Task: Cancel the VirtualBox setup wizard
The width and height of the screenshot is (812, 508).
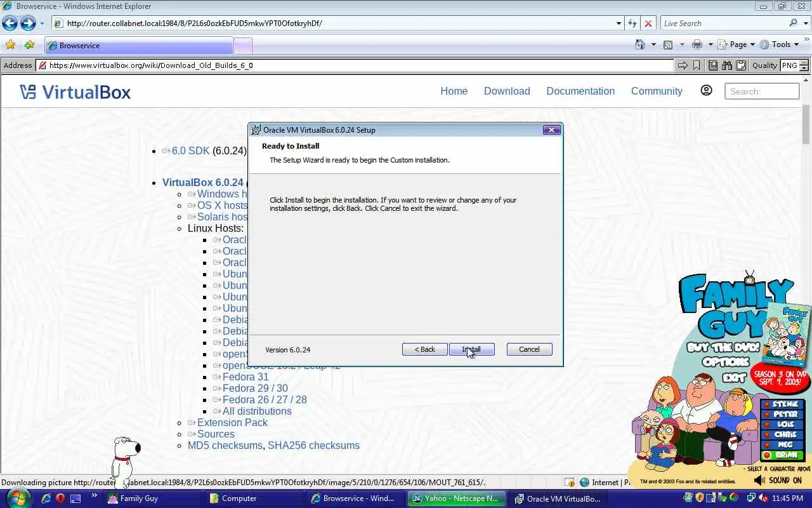Action: tap(529, 349)
